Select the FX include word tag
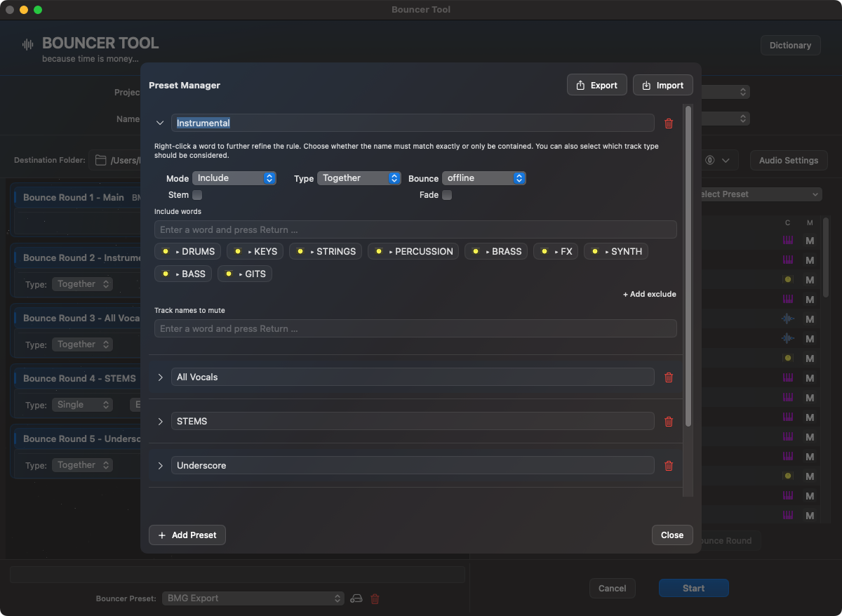Image resolution: width=842 pixels, height=616 pixels. [x=556, y=252]
